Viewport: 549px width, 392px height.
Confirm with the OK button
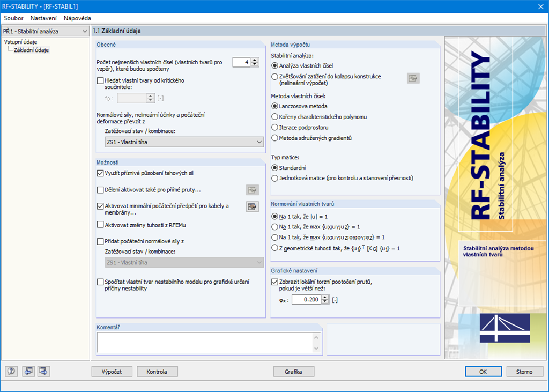[x=483, y=372]
